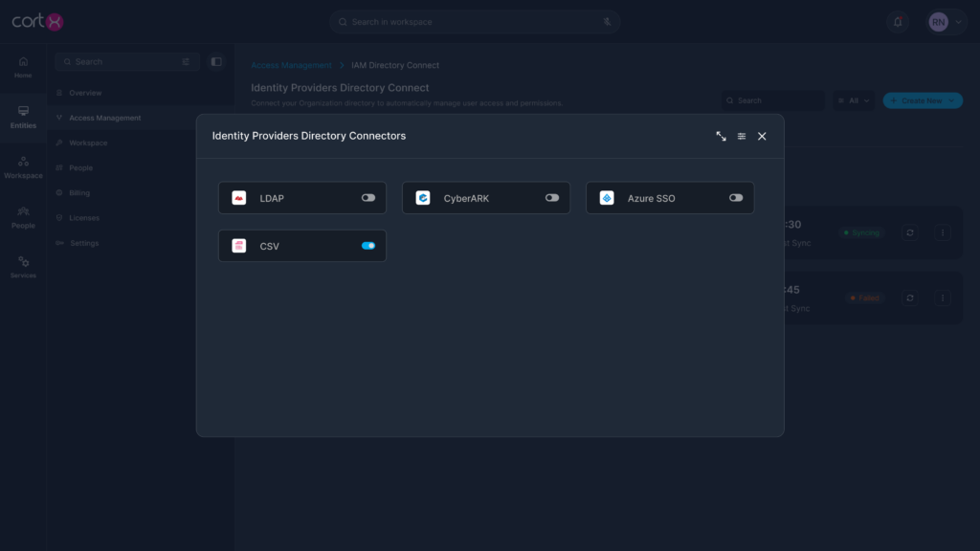The height and width of the screenshot is (551, 980).
Task: Click the LDAP connector icon
Action: pos(239,198)
